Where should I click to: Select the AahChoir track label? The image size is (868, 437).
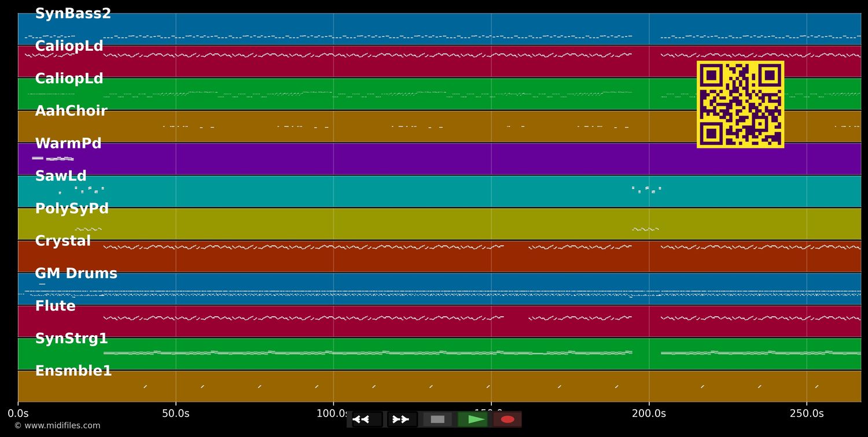point(71,111)
